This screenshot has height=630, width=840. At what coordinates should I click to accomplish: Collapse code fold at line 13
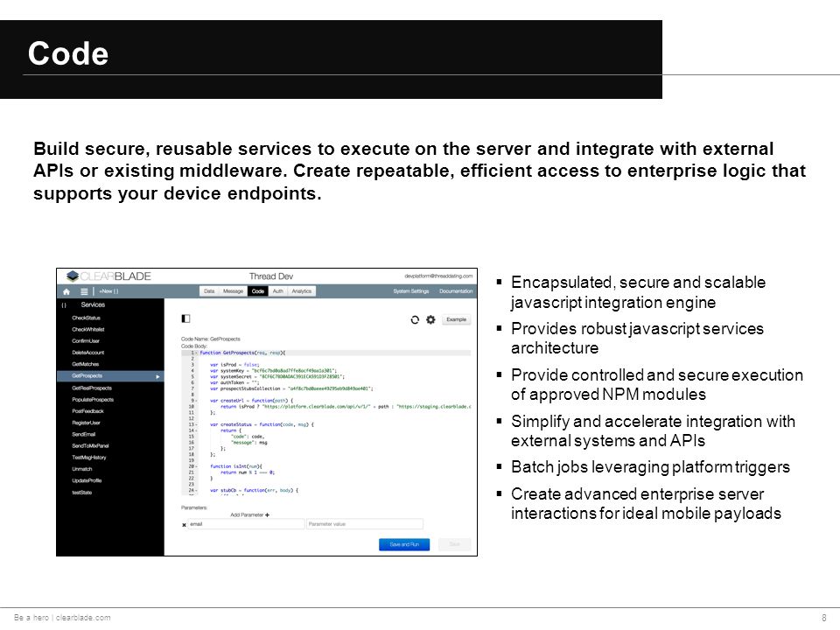click(196, 424)
